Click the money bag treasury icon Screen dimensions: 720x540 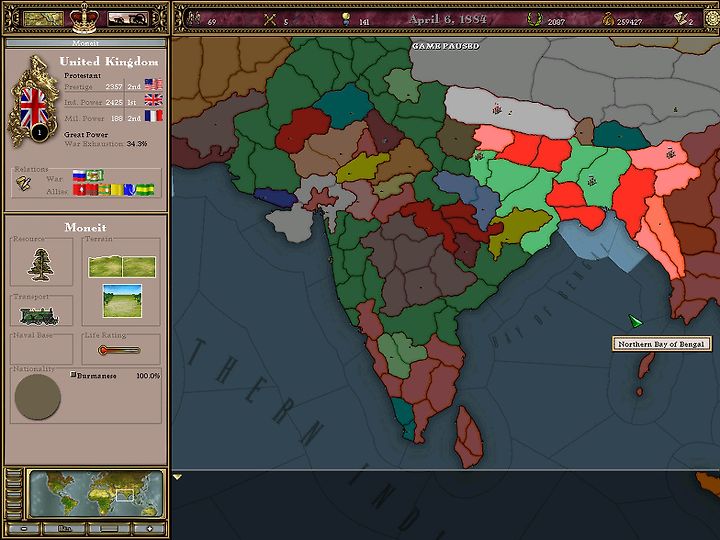(608, 19)
